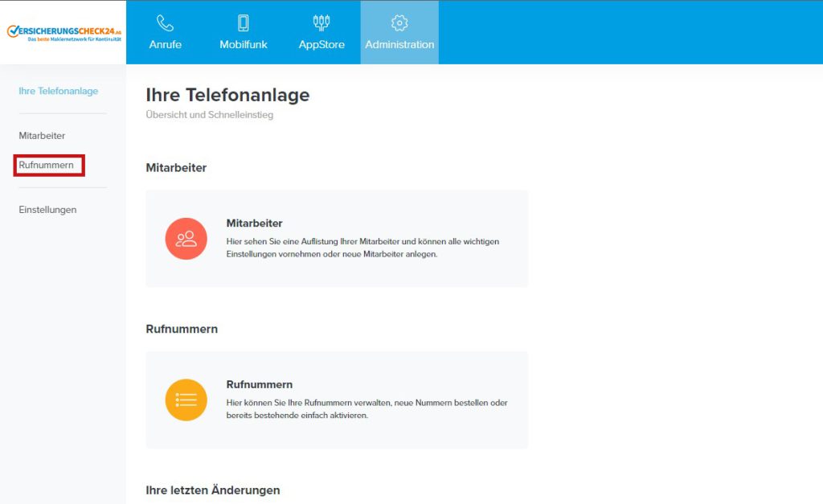The width and height of the screenshot is (823, 504).
Task: Open Einstellungen in the sidebar
Action: tap(47, 210)
